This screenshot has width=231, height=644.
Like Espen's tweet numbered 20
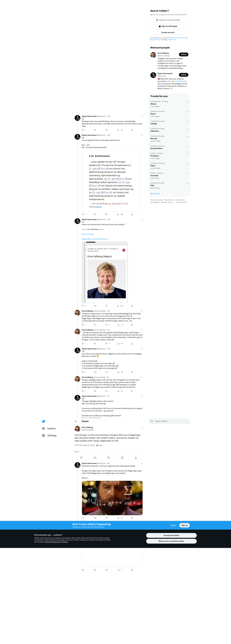(x=106, y=214)
